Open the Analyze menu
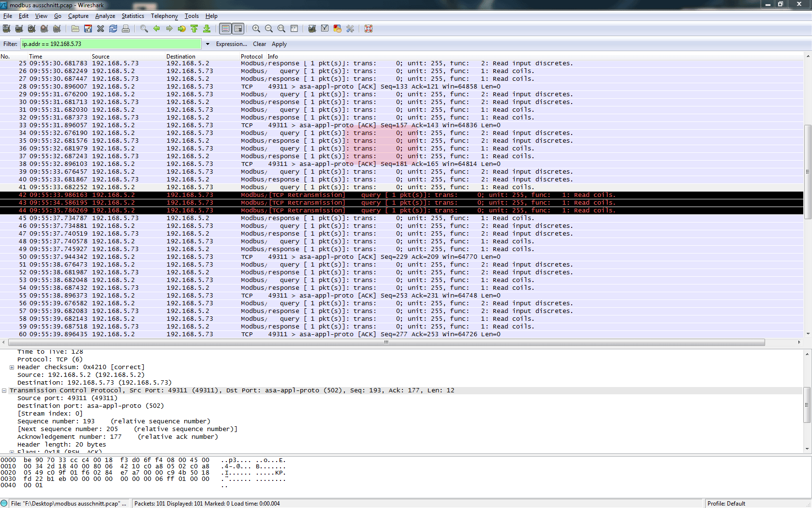 coord(105,16)
